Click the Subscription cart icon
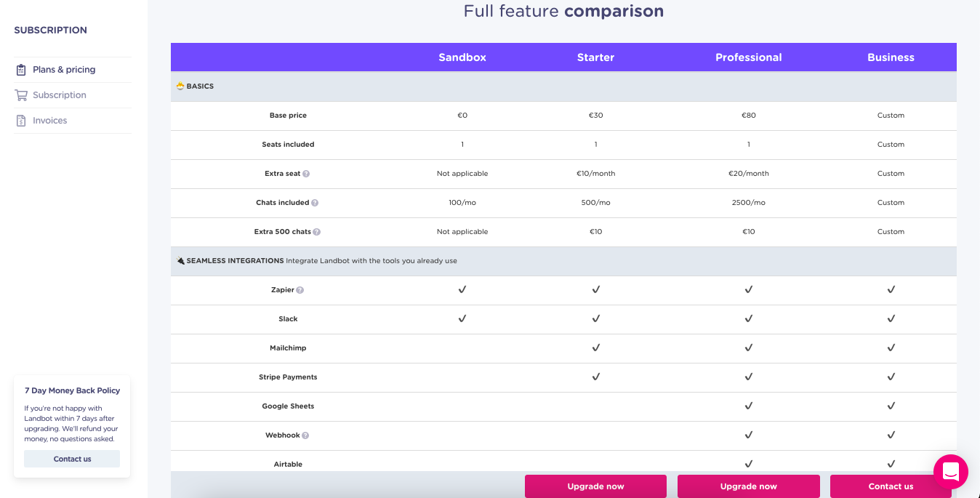Viewport: 980px width, 498px height. coord(21,95)
